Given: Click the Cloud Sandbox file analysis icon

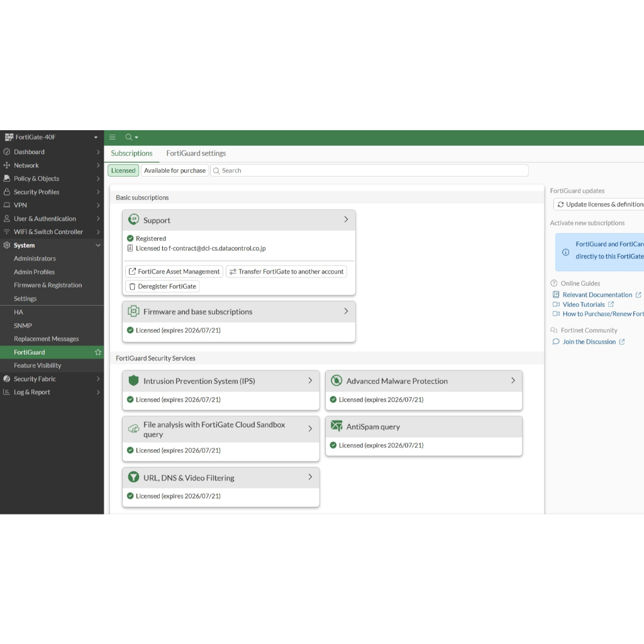Looking at the screenshot, I should point(133,429).
